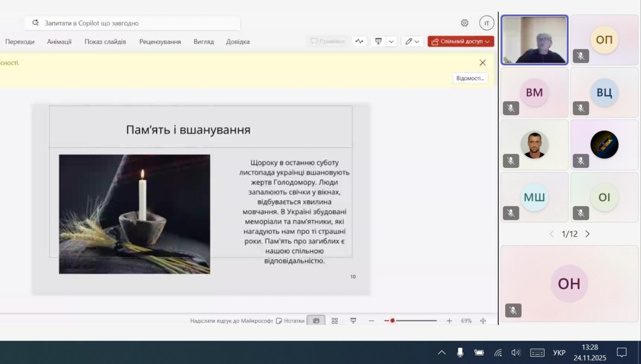Click the zoom slider handle
This screenshot has width=641, height=364.
click(x=393, y=321)
